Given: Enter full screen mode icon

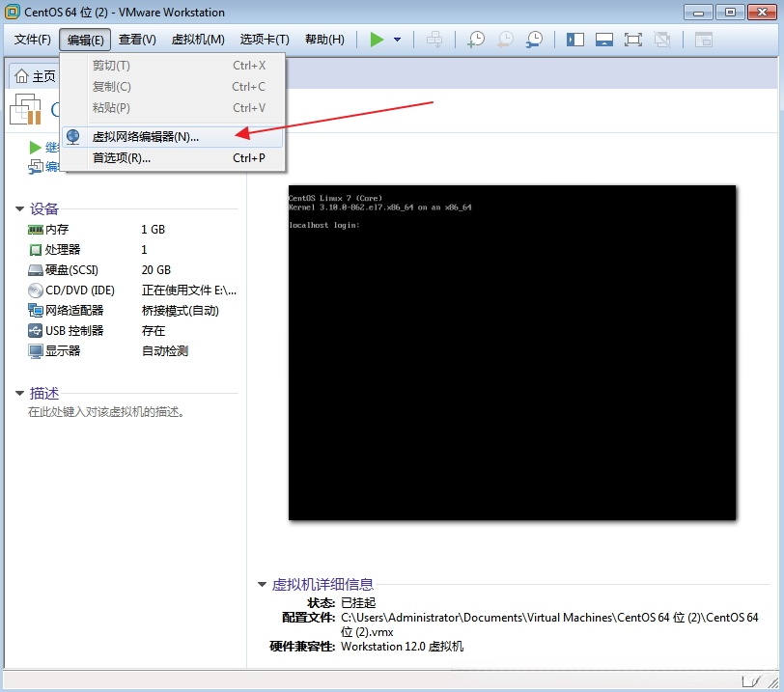Looking at the screenshot, I should tap(633, 40).
